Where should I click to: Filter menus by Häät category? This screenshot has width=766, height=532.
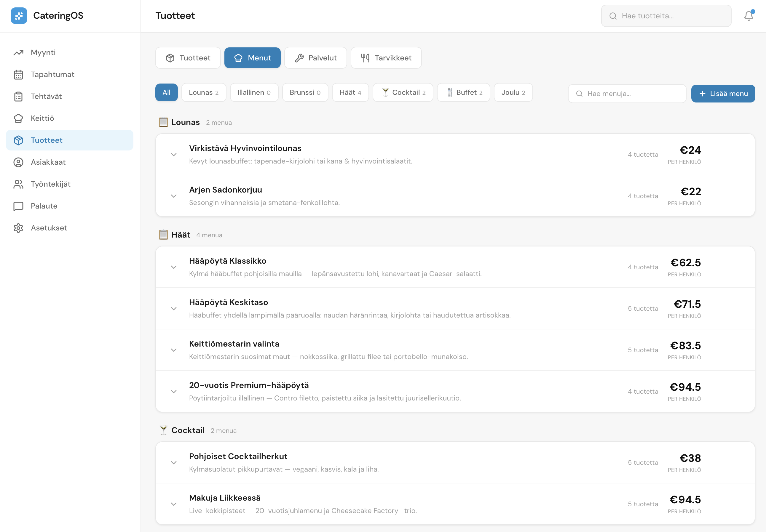(350, 92)
